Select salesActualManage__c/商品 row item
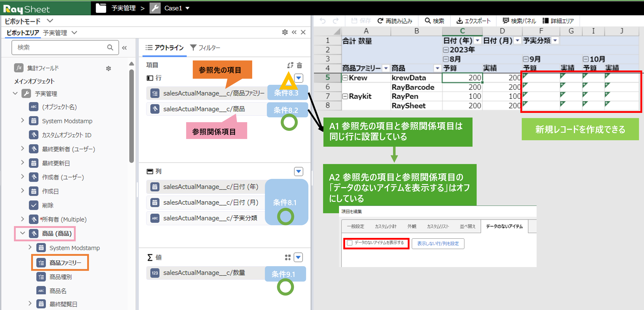 coord(207,109)
